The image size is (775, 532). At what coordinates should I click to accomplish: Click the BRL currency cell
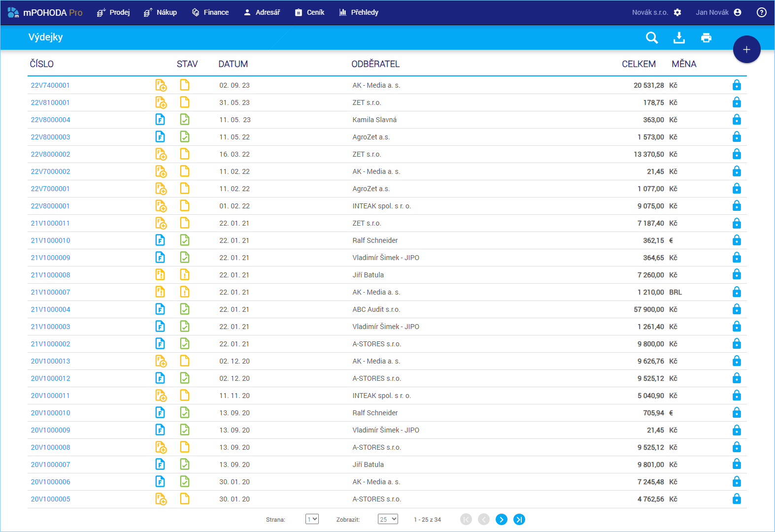click(x=675, y=292)
